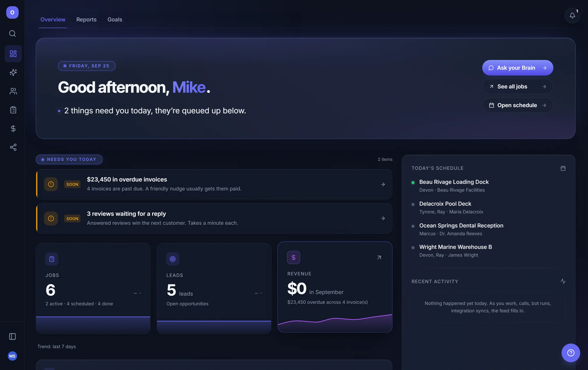The image size is (588, 370).
Task: Click the Jobs card showing 6
Action: 93,289
